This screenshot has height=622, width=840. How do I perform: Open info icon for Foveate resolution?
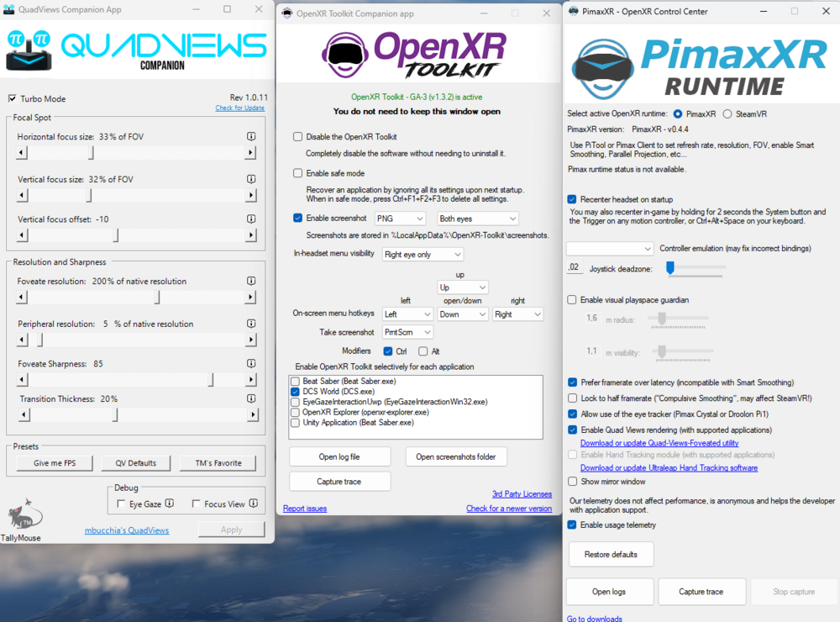pos(250,281)
